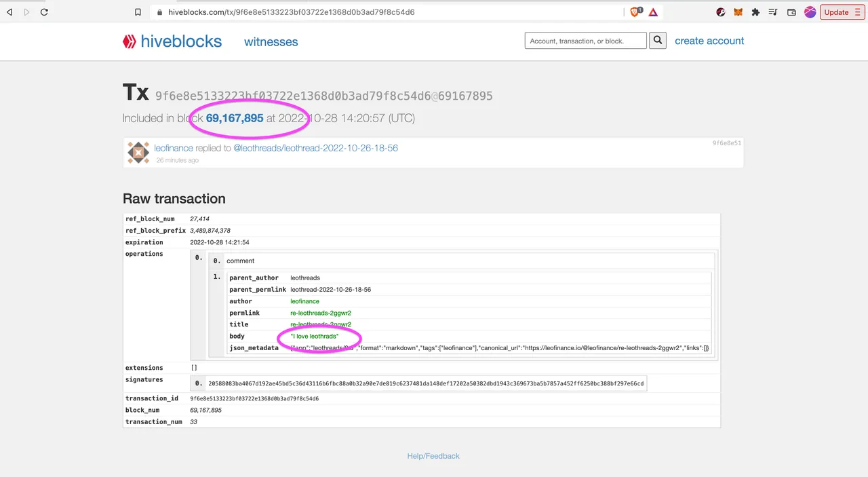Image resolution: width=868 pixels, height=477 pixels.
Task: Click the ref_block_prefix value 3,489,874,378
Action: point(210,231)
